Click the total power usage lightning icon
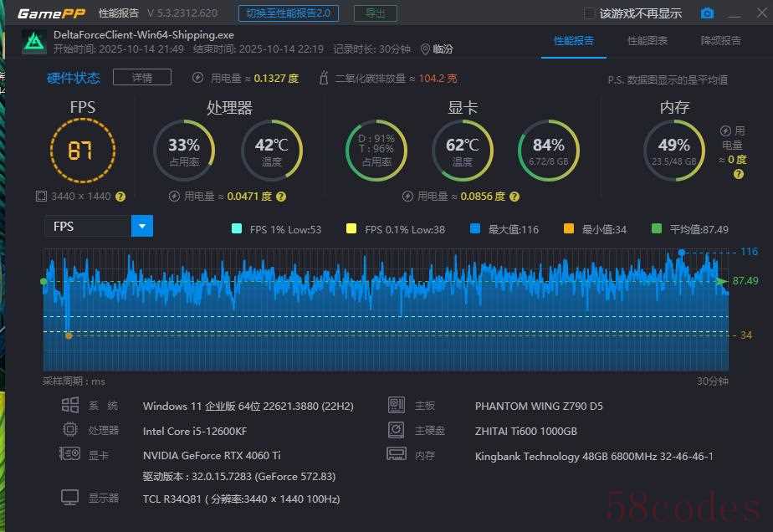This screenshot has height=532, width=773. tap(198, 78)
